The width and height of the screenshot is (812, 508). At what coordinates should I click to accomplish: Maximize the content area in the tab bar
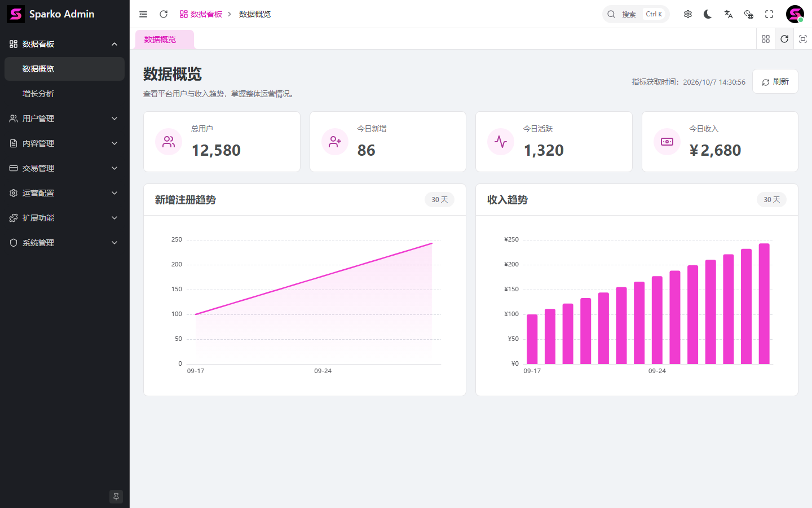click(x=803, y=39)
